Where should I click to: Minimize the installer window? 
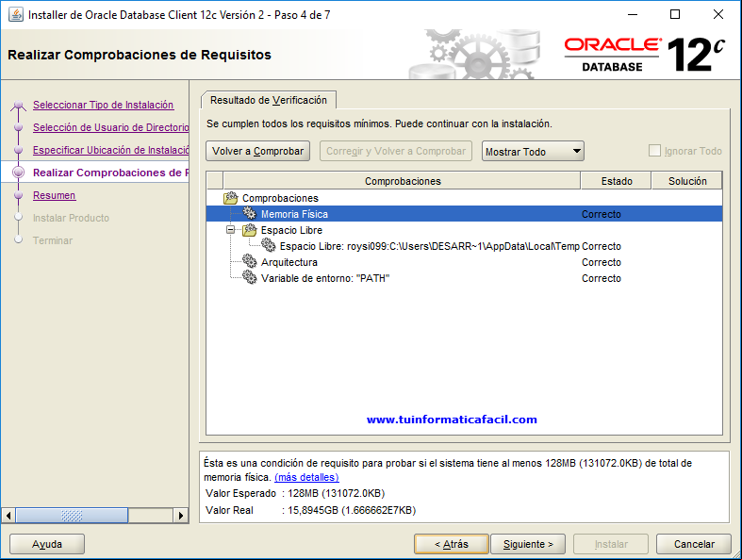tap(633, 15)
